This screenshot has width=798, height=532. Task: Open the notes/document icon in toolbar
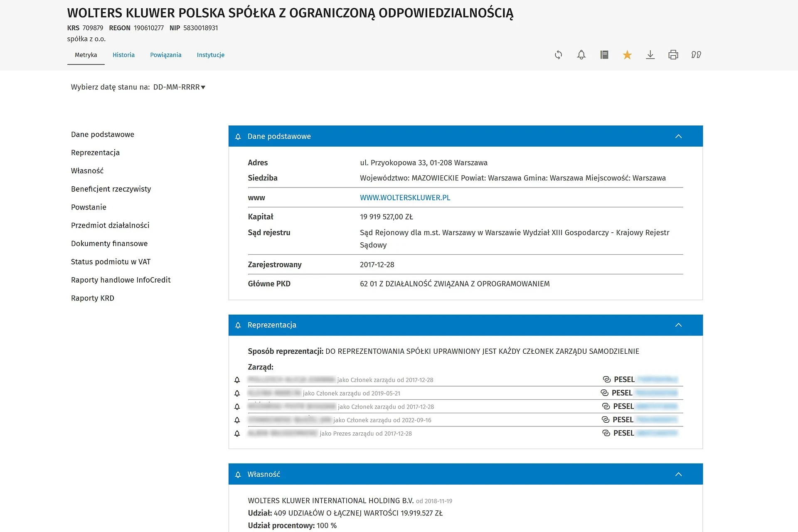click(604, 55)
